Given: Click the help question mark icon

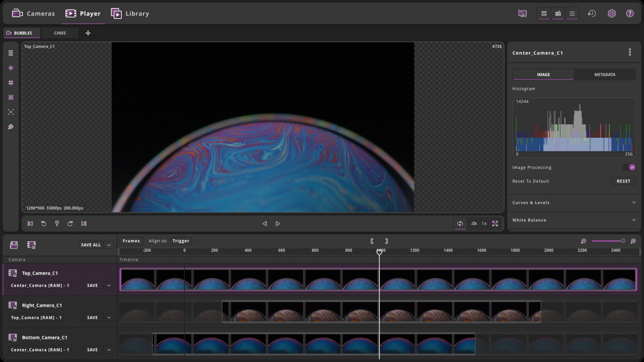Looking at the screenshot, I should coord(629,14).
